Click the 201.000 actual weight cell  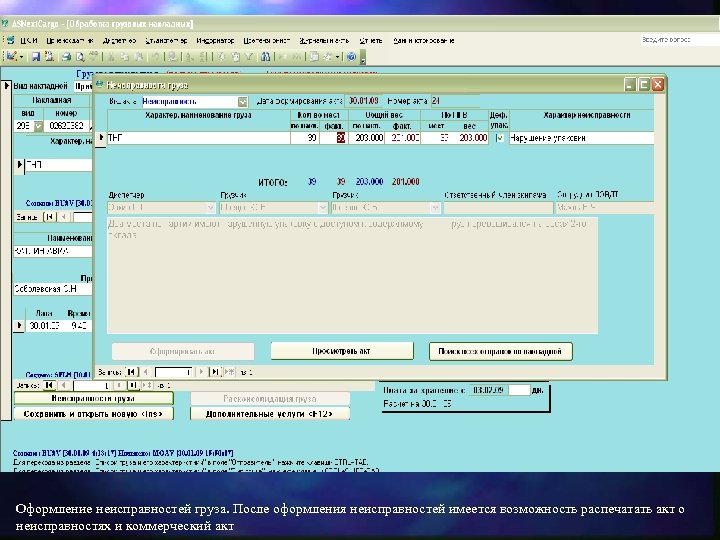[x=402, y=138]
